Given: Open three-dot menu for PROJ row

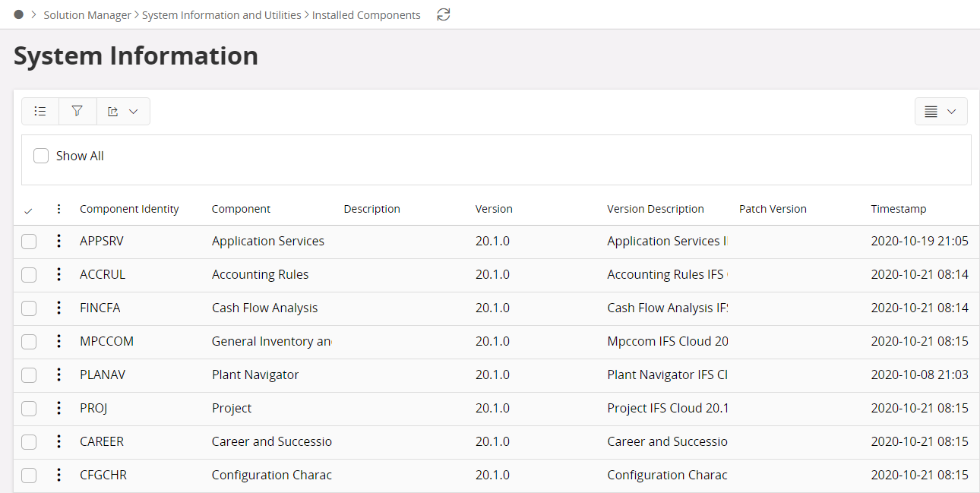Looking at the screenshot, I should pos(58,408).
